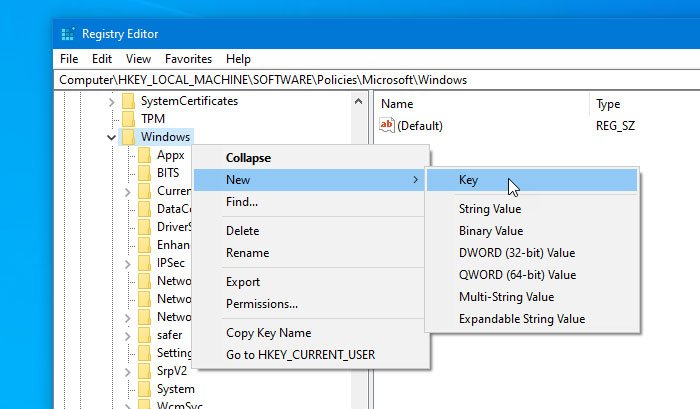700x409 pixels.
Task: Click the BITS folder icon
Action: 144,173
